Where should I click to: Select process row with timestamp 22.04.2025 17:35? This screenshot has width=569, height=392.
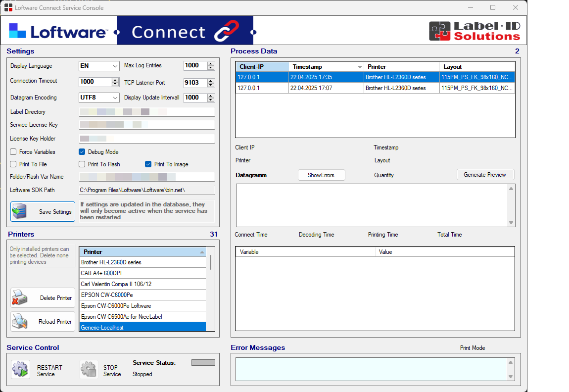(x=375, y=77)
